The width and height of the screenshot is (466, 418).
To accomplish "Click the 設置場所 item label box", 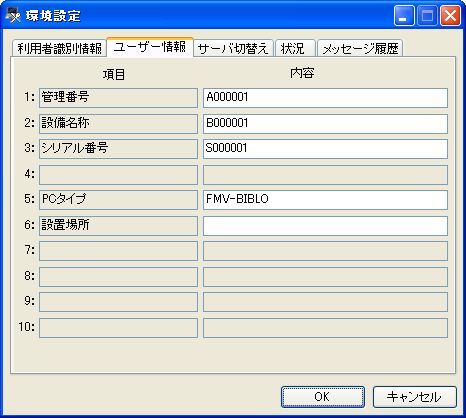I will [118, 226].
